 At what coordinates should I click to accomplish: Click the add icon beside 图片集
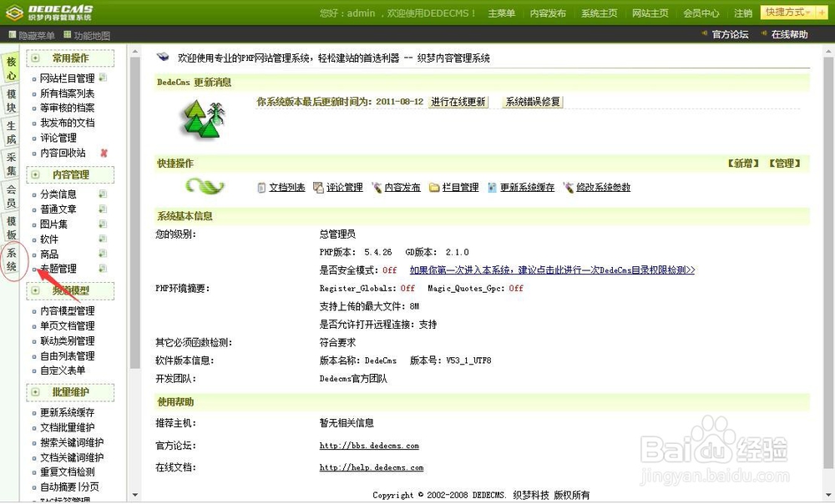point(103,224)
